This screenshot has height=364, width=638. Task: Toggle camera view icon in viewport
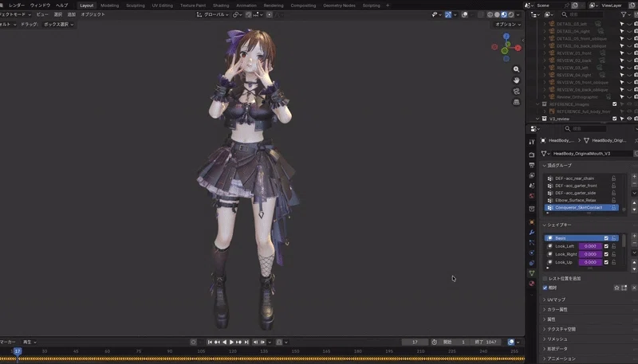516,91
